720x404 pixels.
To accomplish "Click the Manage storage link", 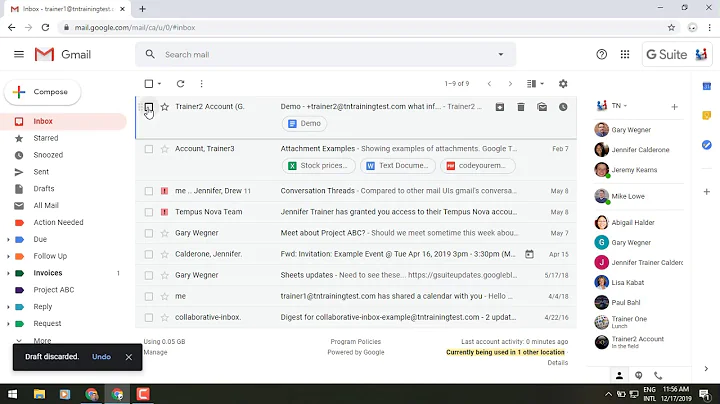I will 155,352.
